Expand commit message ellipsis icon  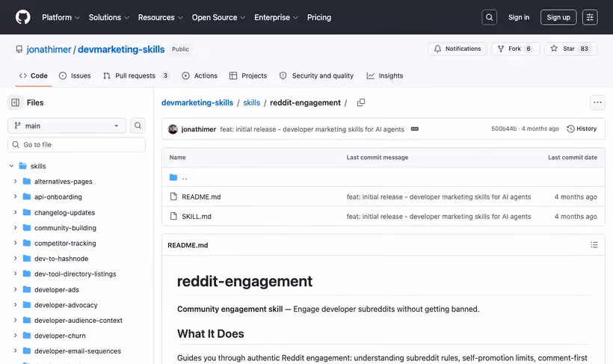click(x=415, y=129)
